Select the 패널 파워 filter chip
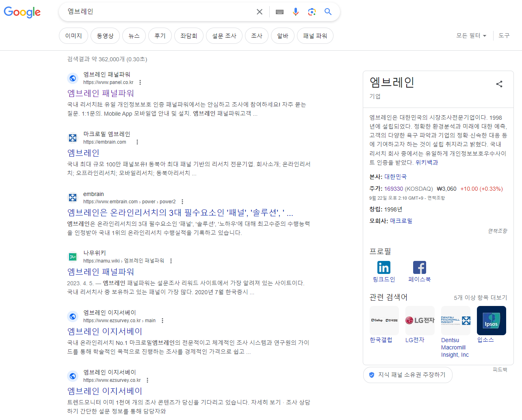Viewport: 522px width, 420px height. [x=315, y=36]
